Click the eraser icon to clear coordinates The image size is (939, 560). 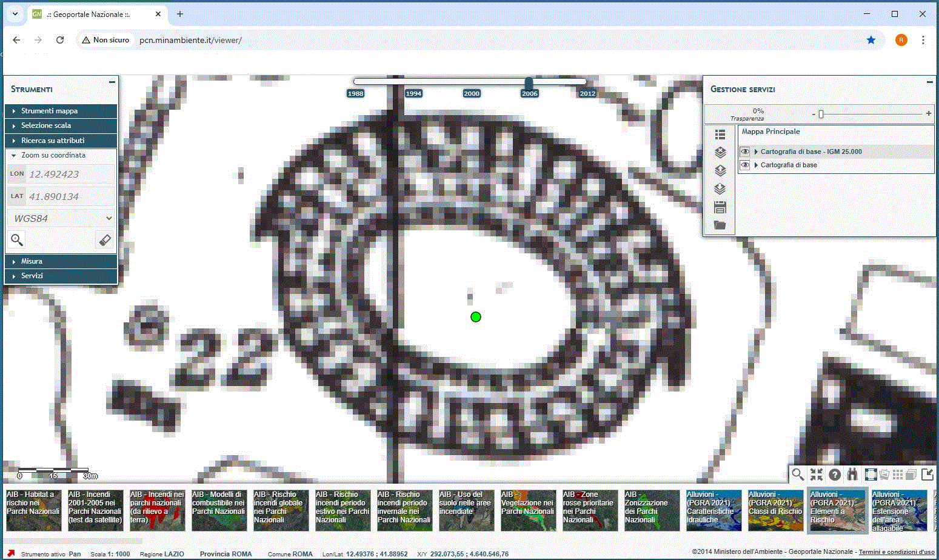coord(104,240)
